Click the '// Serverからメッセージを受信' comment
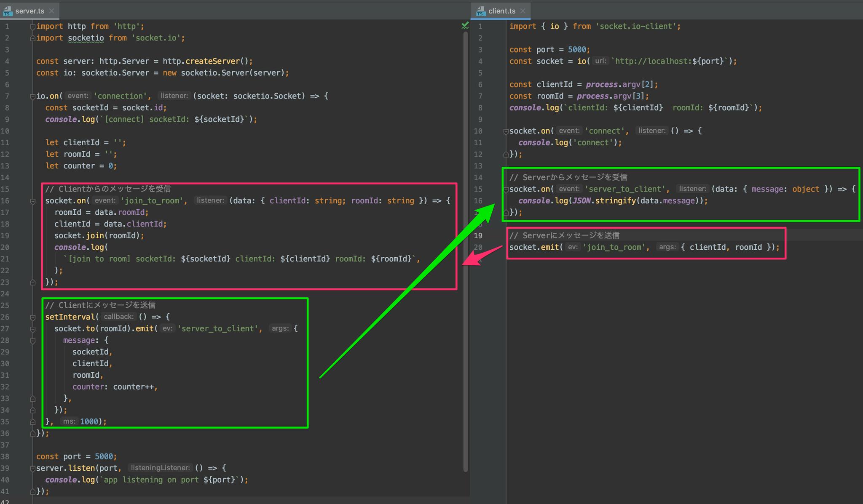863x504 pixels. click(568, 177)
